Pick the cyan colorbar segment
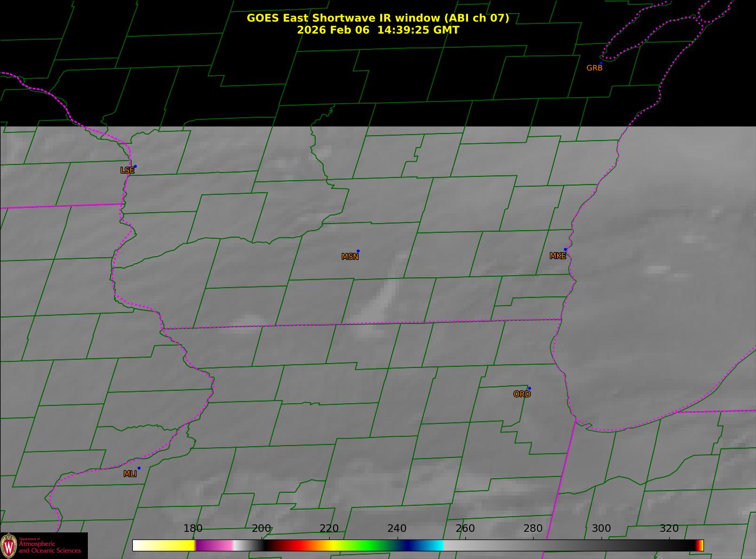 tap(434, 545)
